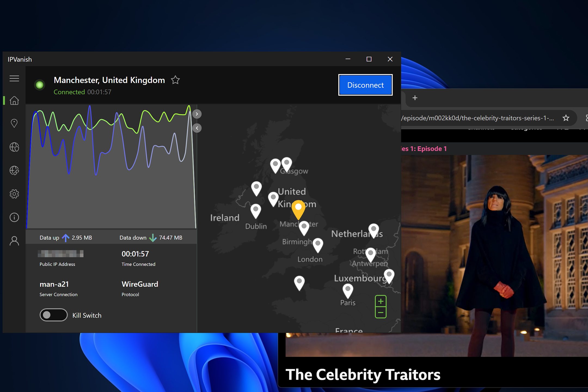This screenshot has width=588, height=392.
Task: Open the Info sidebar icon
Action: click(x=14, y=217)
